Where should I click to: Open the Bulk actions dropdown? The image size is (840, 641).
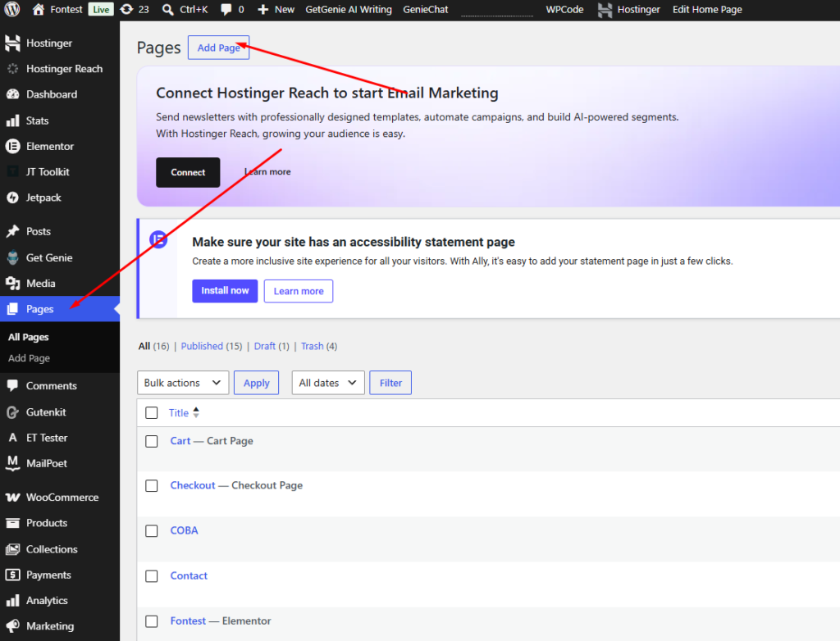pos(183,383)
